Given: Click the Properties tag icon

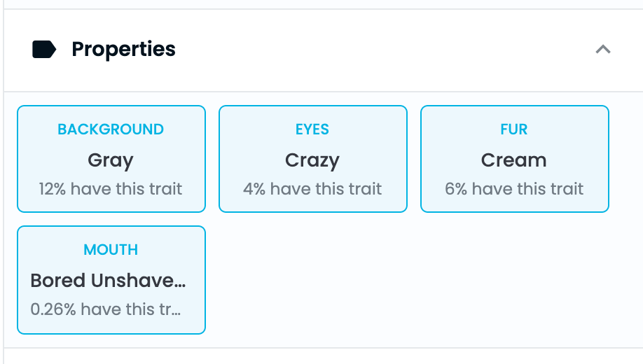Looking at the screenshot, I should click(44, 49).
